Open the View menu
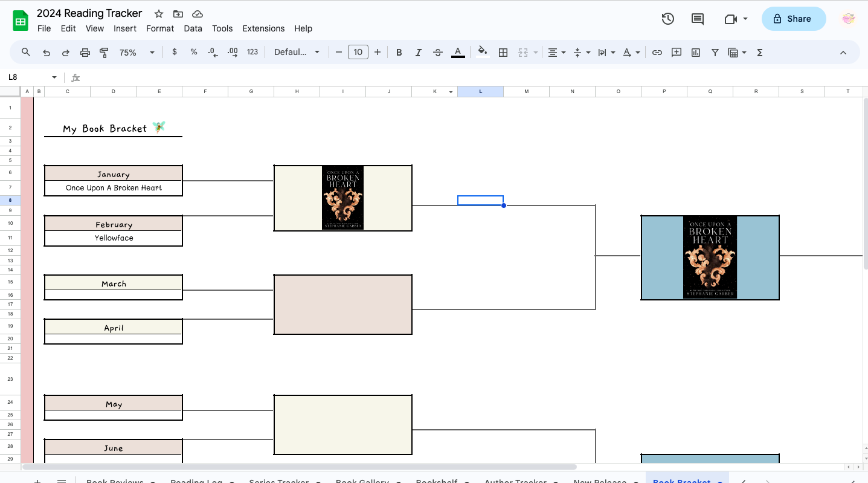This screenshot has height=483, width=868. point(95,28)
